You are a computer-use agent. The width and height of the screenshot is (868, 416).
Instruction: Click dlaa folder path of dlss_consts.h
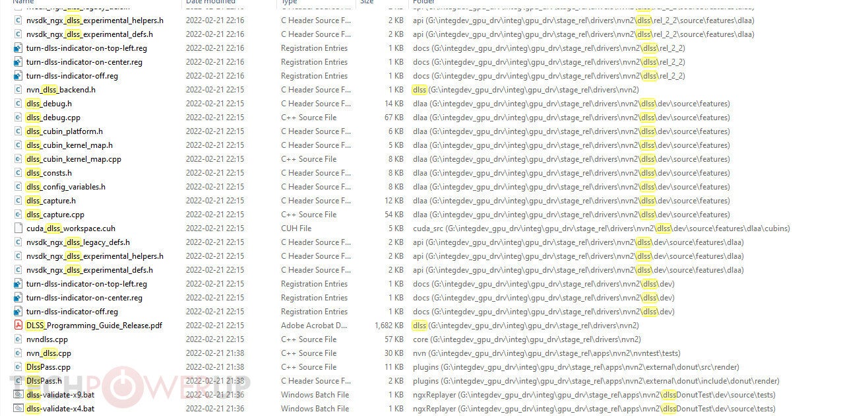pos(571,173)
